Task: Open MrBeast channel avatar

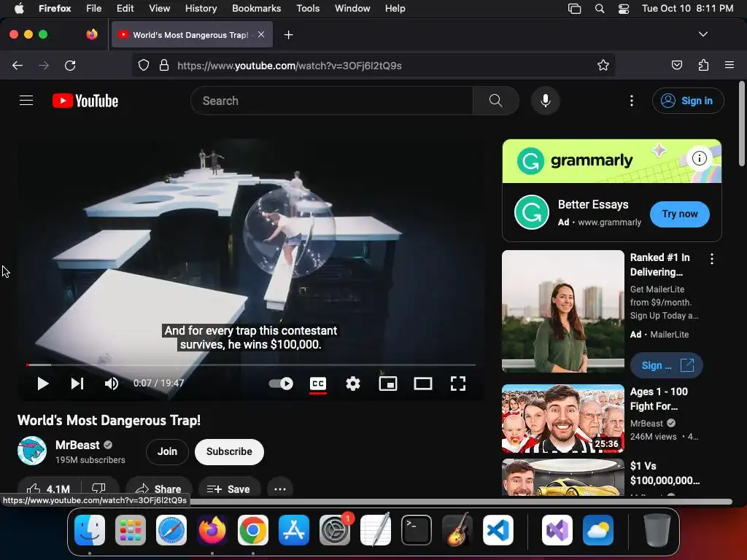Action: [32, 451]
